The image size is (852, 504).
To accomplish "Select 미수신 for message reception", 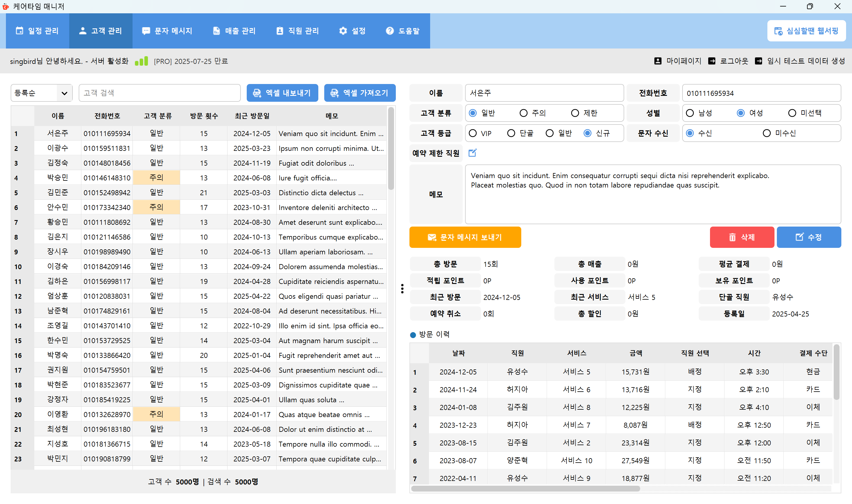I will pyautogui.click(x=767, y=133).
